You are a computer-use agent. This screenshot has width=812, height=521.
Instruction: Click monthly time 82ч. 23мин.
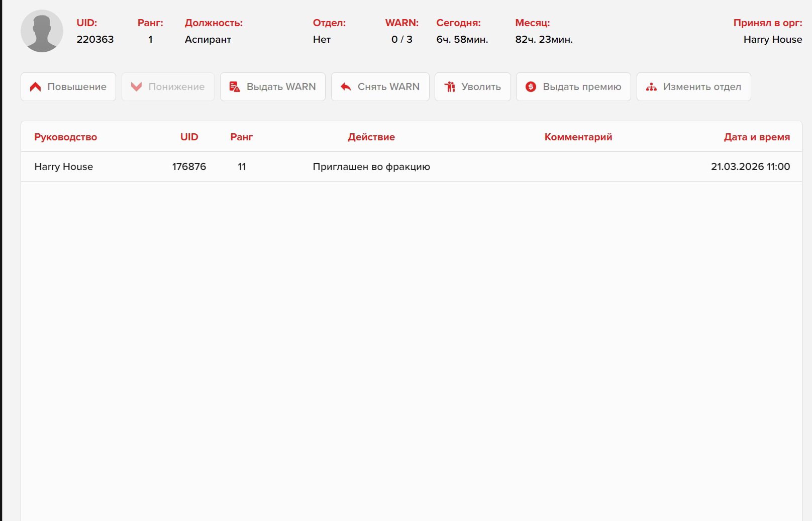point(544,39)
